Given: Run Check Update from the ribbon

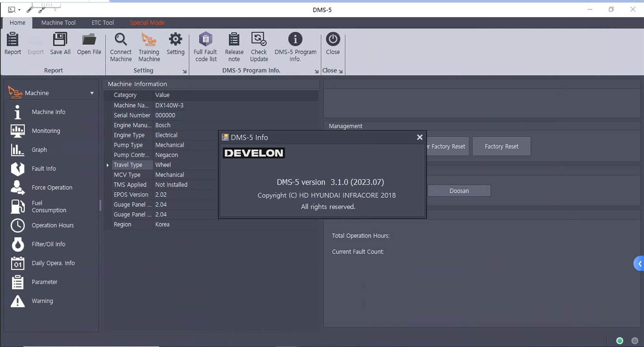Looking at the screenshot, I should click(x=259, y=40).
